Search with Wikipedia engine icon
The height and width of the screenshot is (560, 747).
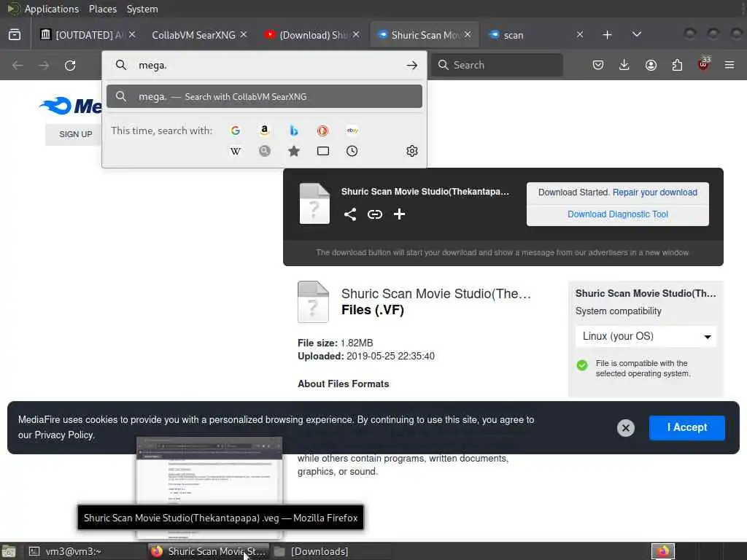236,152
